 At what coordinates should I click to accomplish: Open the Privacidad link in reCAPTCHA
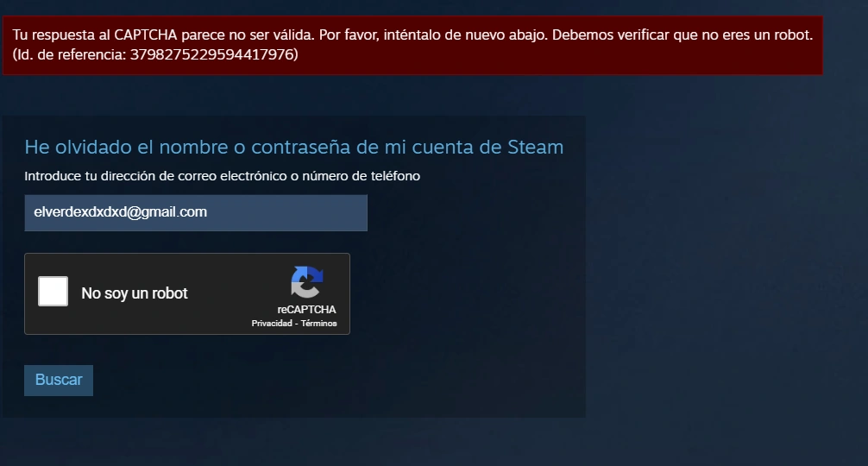coord(272,324)
